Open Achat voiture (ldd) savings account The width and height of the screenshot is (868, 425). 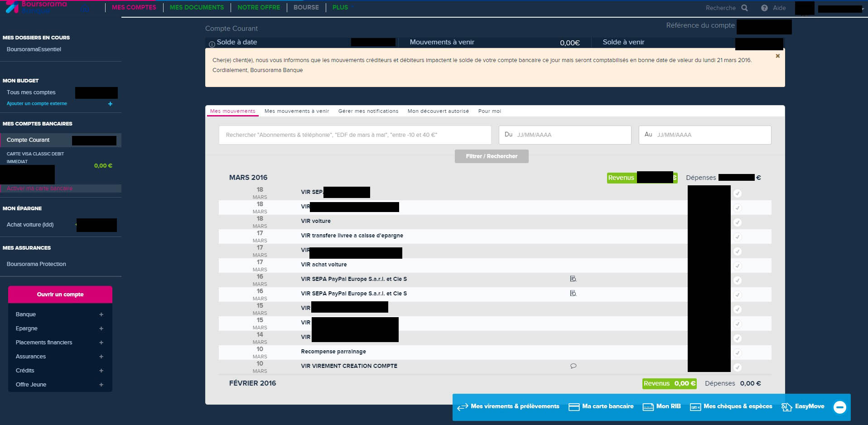pyautogui.click(x=30, y=225)
